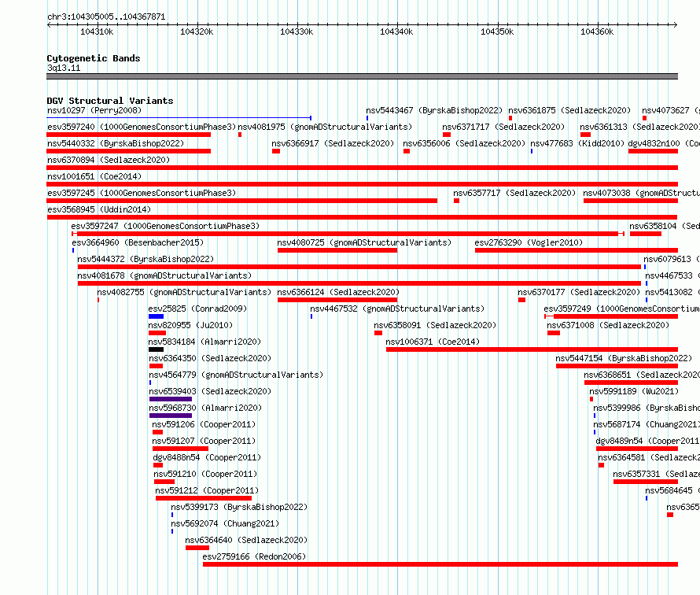Image resolution: width=700 pixels, height=595 pixels.
Task: Open variant nsv1001651 (Coe2014)
Action: pos(94,176)
